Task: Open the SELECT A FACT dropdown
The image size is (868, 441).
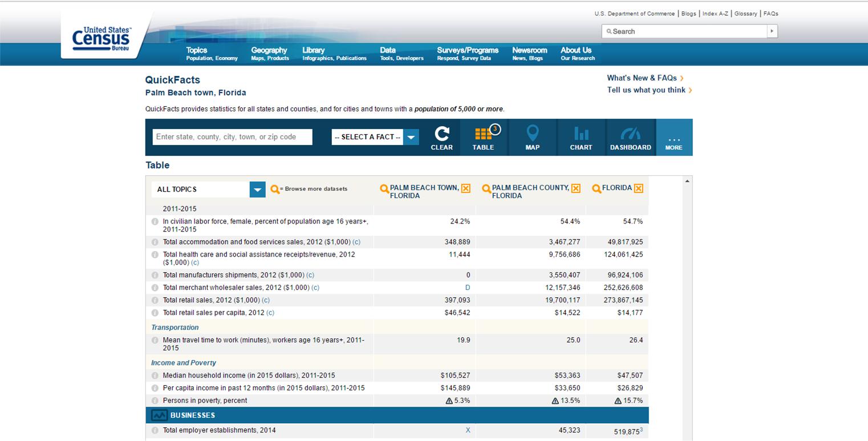Action: pos(375,137)
